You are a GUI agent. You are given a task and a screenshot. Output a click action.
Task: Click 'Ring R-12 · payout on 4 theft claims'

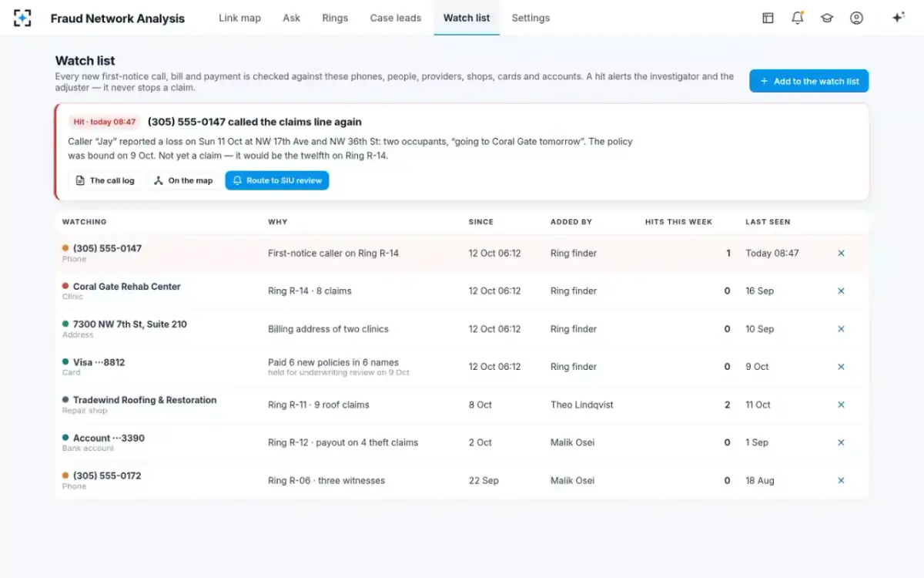(x=343, y=442)
